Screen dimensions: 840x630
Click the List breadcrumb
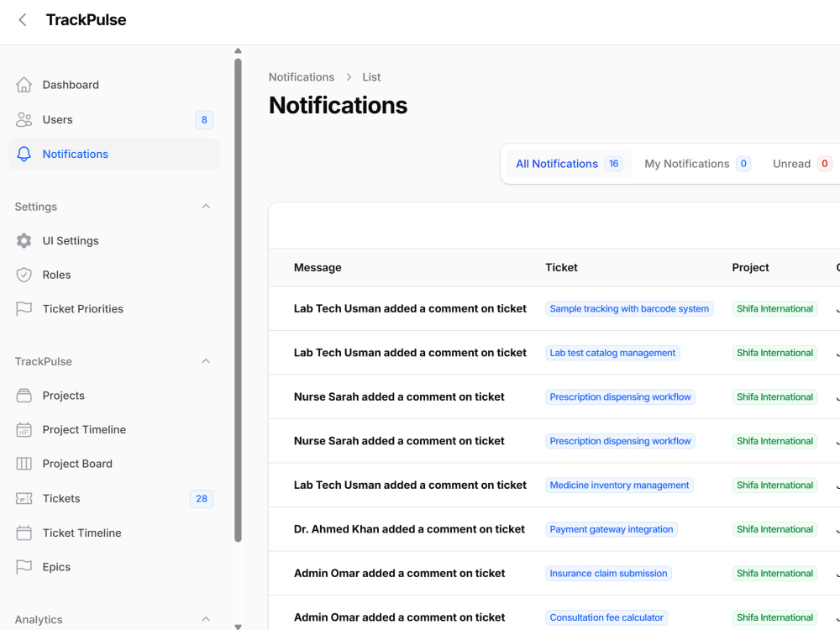[x=371, y=77]
